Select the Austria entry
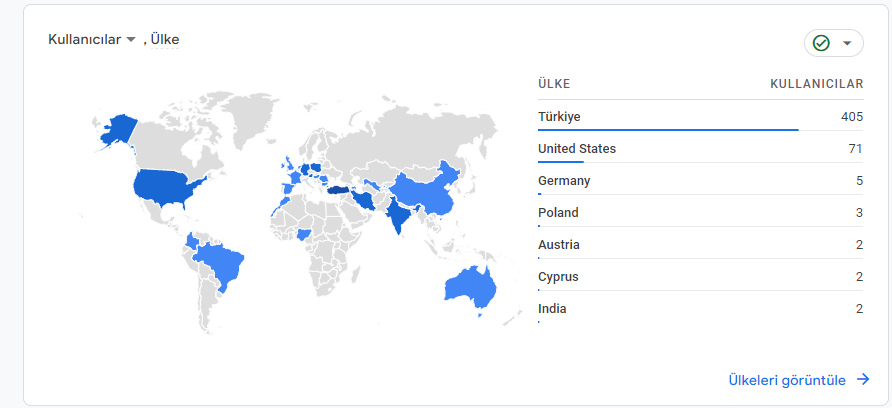Image resolution: width=892 pixels, height=408 pixels. (700, 245)
